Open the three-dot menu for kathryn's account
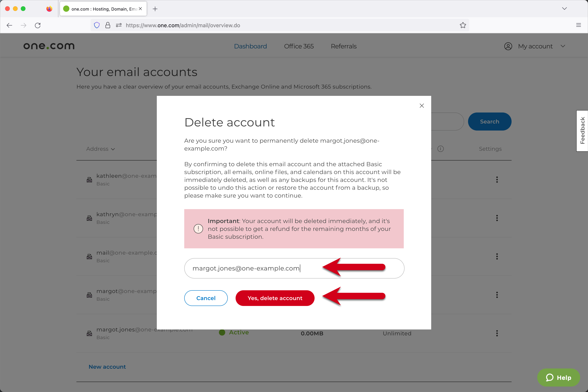The width and height of the screenshot is (588, 392). click(x=497, y=218)
